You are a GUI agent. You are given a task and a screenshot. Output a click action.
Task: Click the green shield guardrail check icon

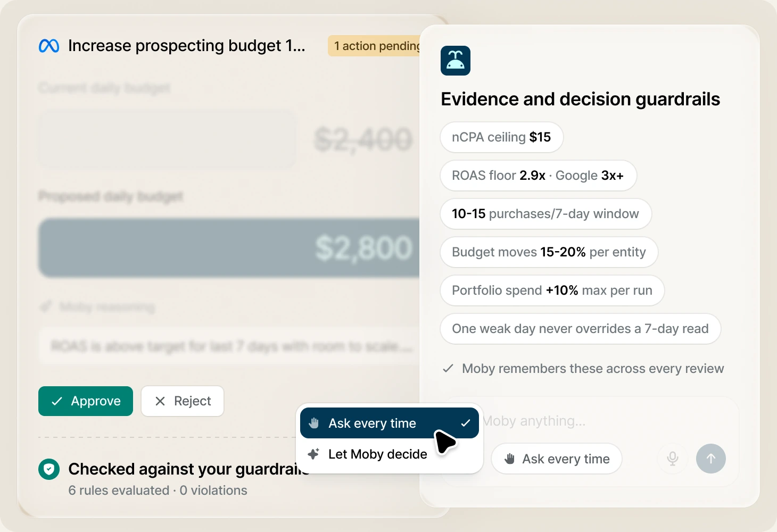pyautogui.click(x=49, y=469)
